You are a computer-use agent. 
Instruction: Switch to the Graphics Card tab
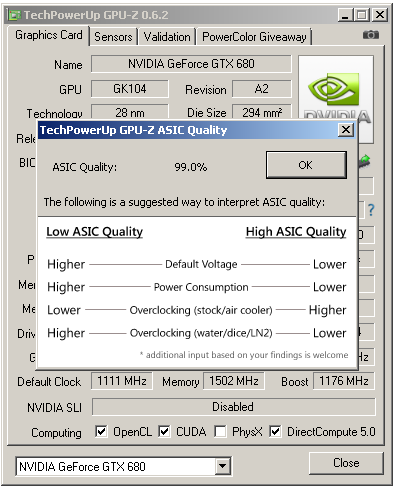(x=49, y=35)
